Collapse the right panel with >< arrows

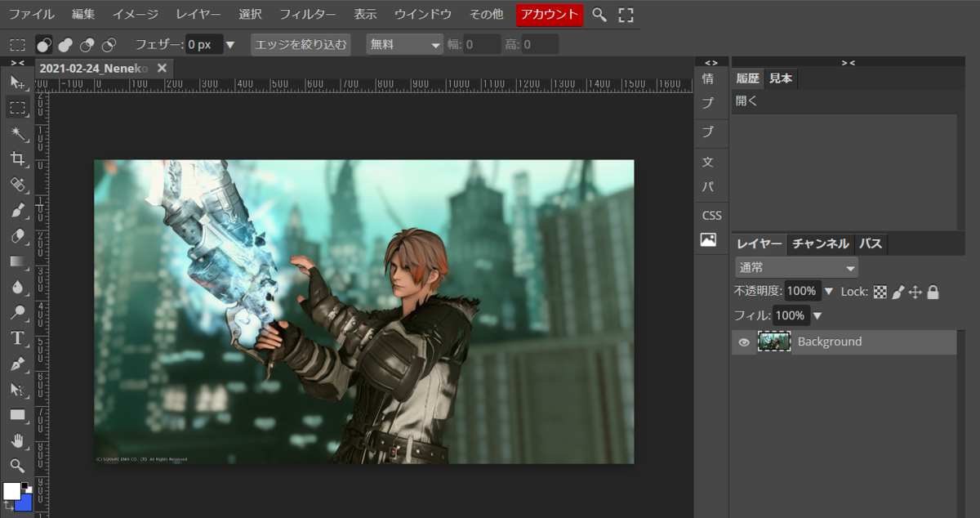point(848,62)
